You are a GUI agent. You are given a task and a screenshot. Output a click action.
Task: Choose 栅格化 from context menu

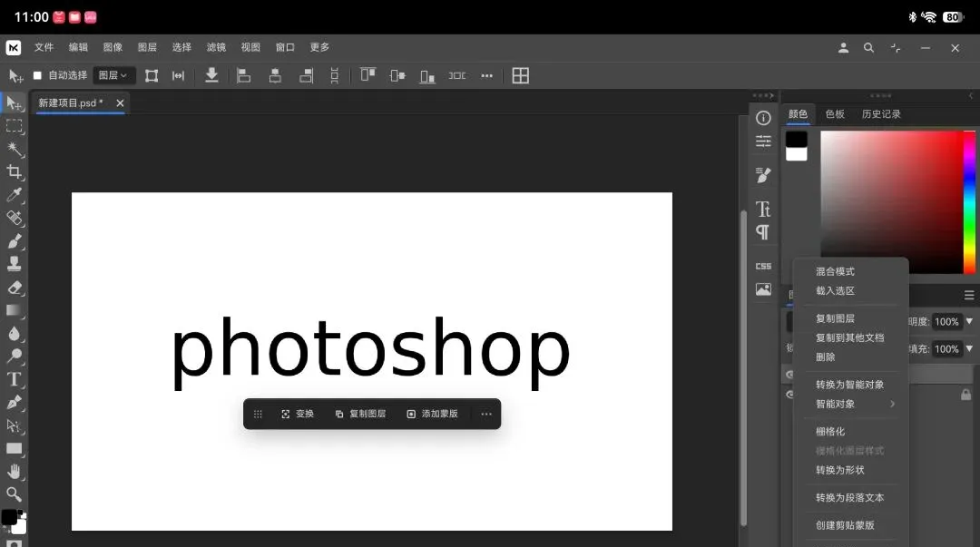pyautogui.click(x=830, y=432)
